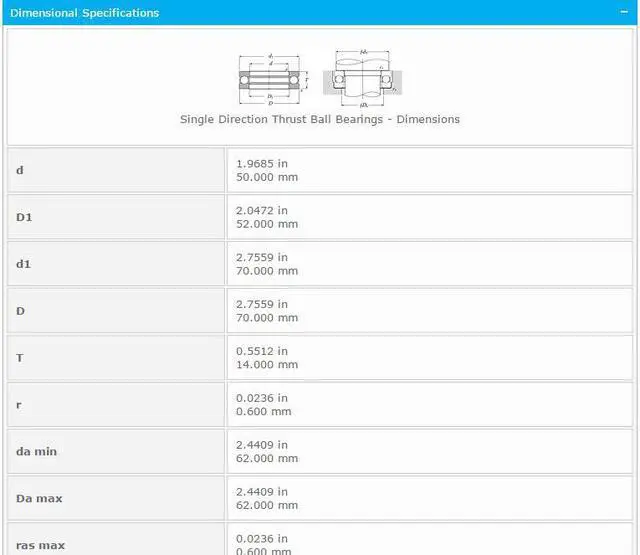Image resolution: width=640 pixels, height=555 pixels.
Task: Click the 'Da max' row label
Action: pos(39,499)
